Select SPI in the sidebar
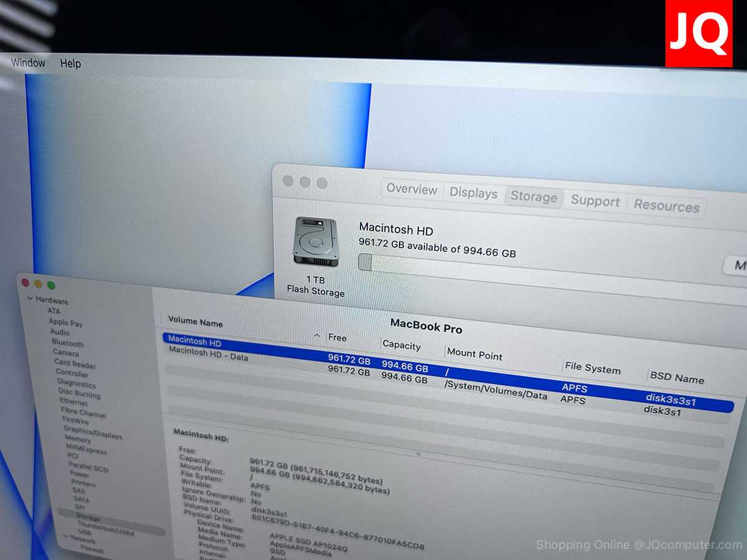Viewport: 747px width, 560px height. [x=80, y=507]
